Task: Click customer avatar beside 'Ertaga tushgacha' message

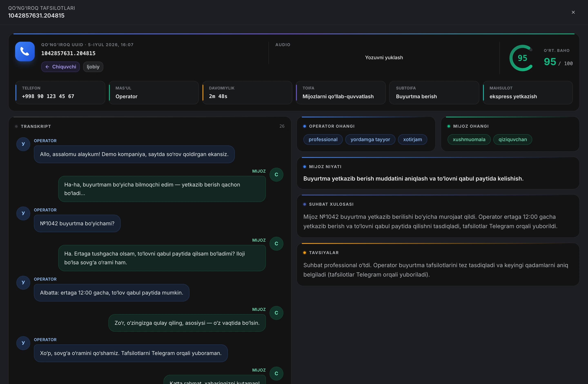Action: [x=276, y=244]
